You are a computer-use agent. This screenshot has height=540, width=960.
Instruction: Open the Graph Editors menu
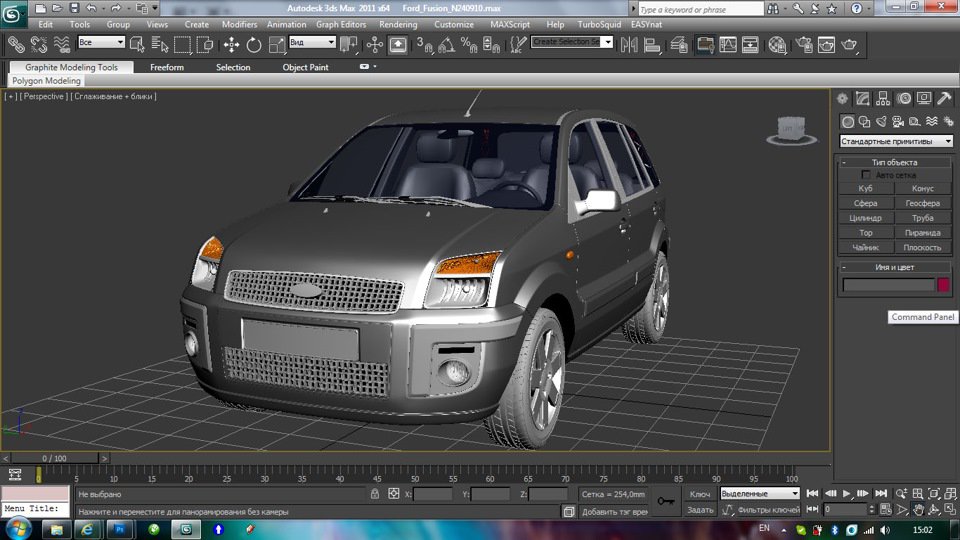pyautogui.click(x=341, y=24)
